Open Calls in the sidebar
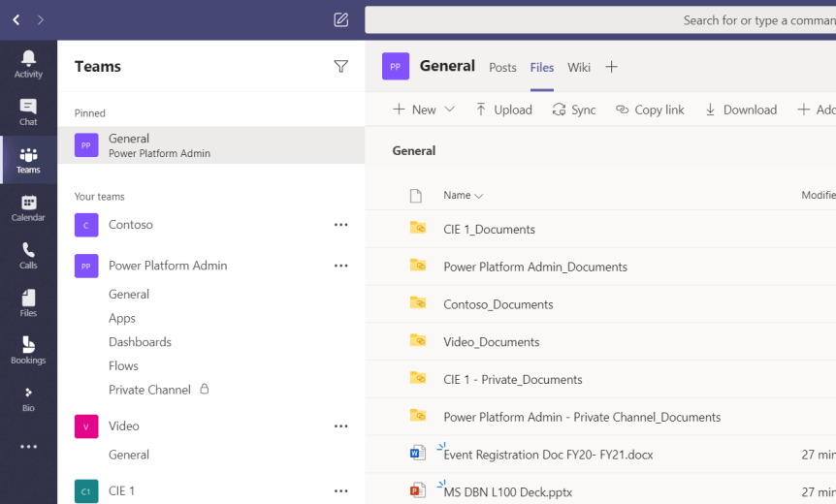 (28, 256)
